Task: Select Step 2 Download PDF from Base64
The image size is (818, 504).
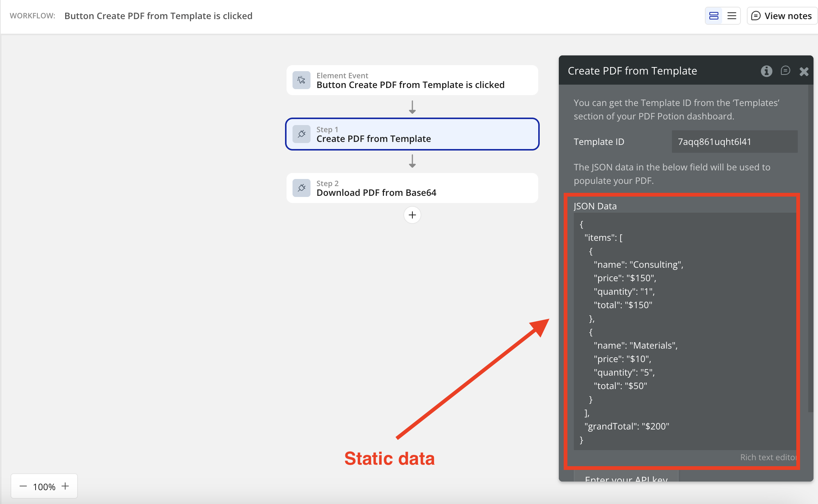Action: point(412,188)
